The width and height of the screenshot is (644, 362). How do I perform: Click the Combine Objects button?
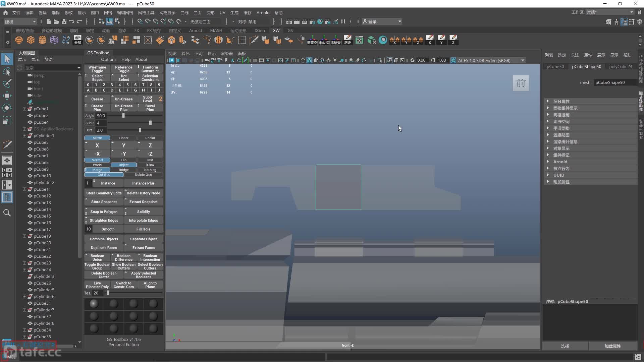pos(104,239)
